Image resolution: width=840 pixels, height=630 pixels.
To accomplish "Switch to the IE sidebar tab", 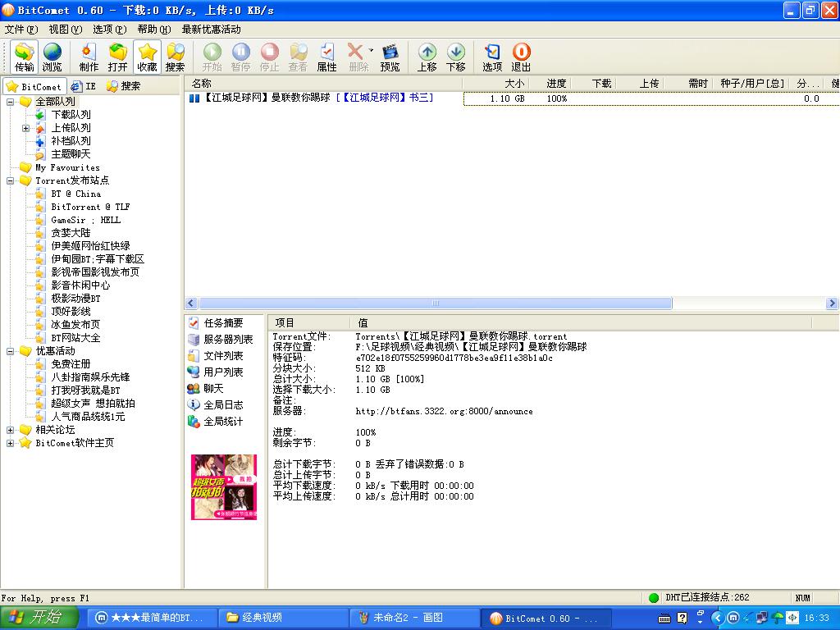I will tap(84, 85).
